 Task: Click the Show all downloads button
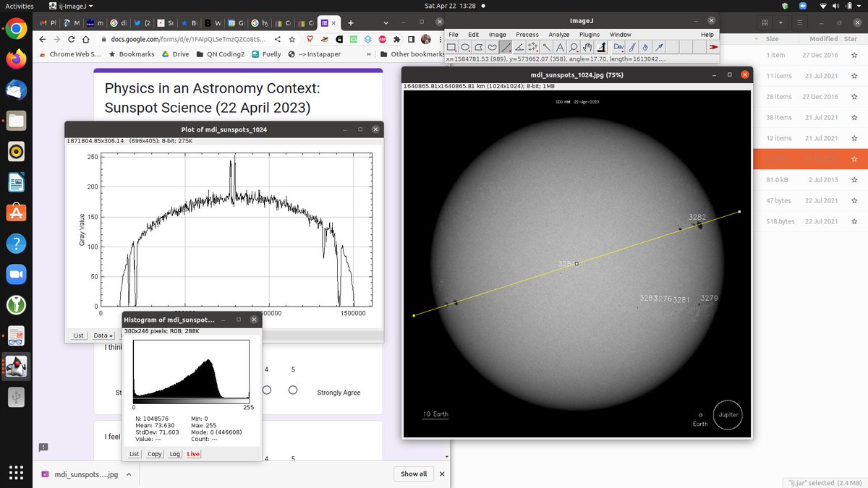click(414, 474)
